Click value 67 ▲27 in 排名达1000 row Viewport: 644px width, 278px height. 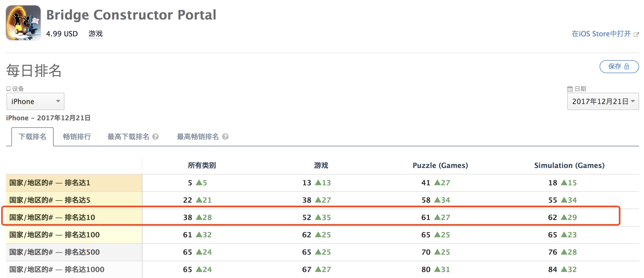317,270
